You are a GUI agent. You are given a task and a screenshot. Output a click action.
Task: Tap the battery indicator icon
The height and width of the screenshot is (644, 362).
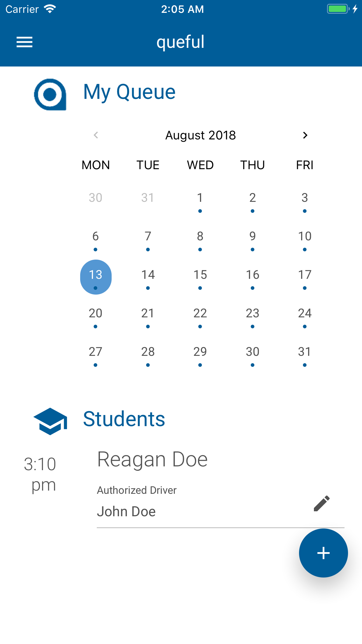pyautogui.click(x=338, y=9)
